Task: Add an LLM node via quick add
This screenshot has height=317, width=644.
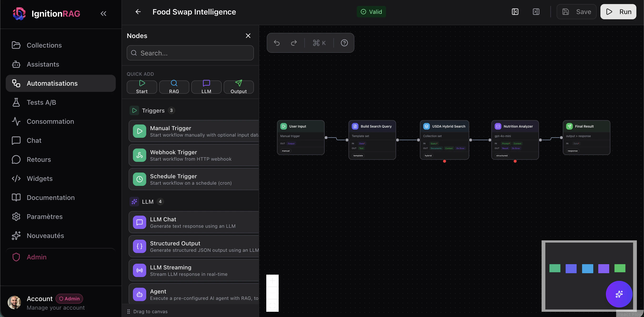Action: point(206,87)
